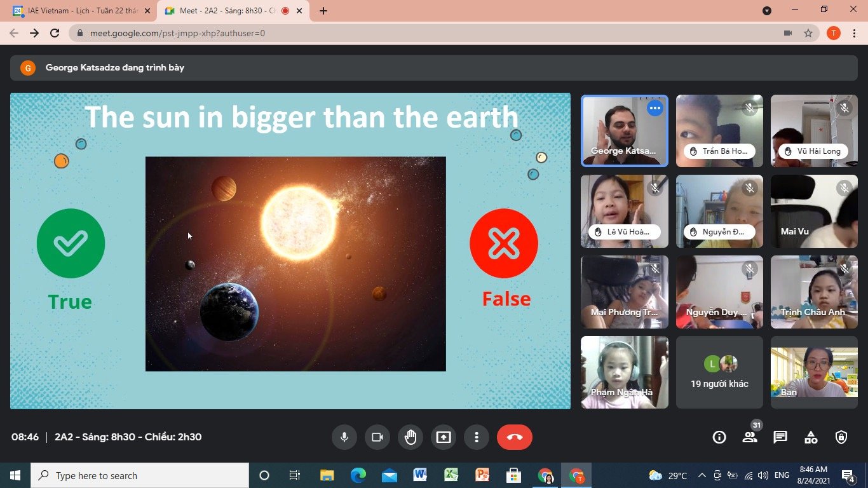The height and width of the screenshot is (488, 868).
Task: Open the meeting details info icon
Action: (x=719, y=437)
